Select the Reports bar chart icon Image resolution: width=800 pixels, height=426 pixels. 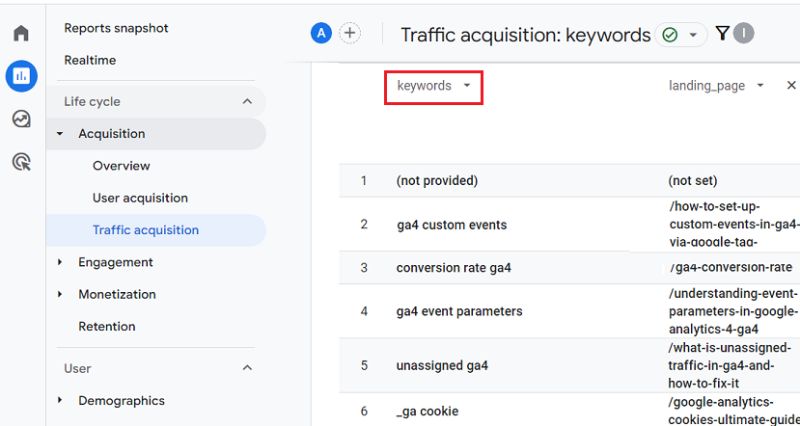21,76
